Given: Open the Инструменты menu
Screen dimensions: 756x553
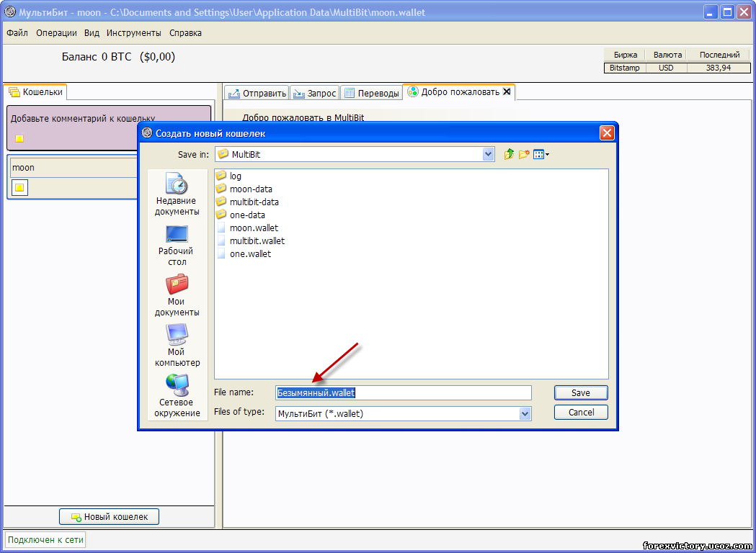Looking at the screenshot, I should [134, 33].
